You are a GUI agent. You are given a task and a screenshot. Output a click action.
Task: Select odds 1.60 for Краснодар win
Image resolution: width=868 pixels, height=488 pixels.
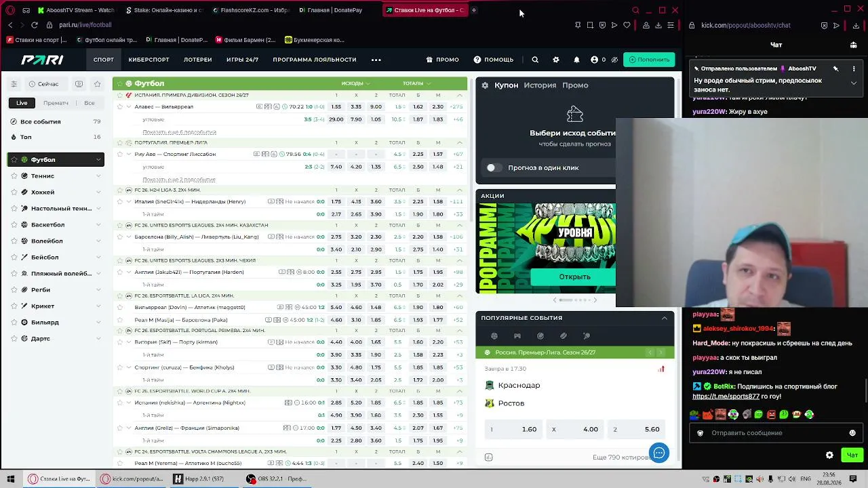513,429
